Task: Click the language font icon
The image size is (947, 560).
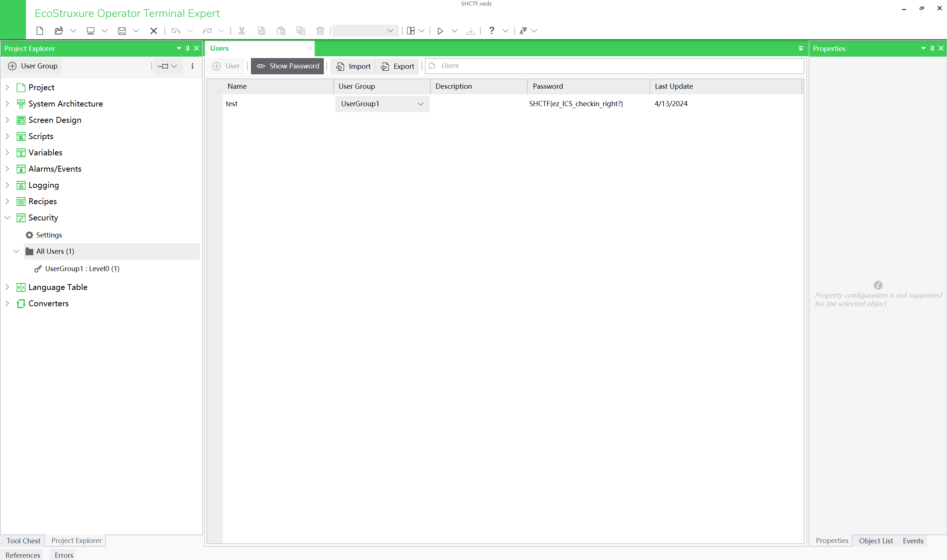Action: point(523,31)
